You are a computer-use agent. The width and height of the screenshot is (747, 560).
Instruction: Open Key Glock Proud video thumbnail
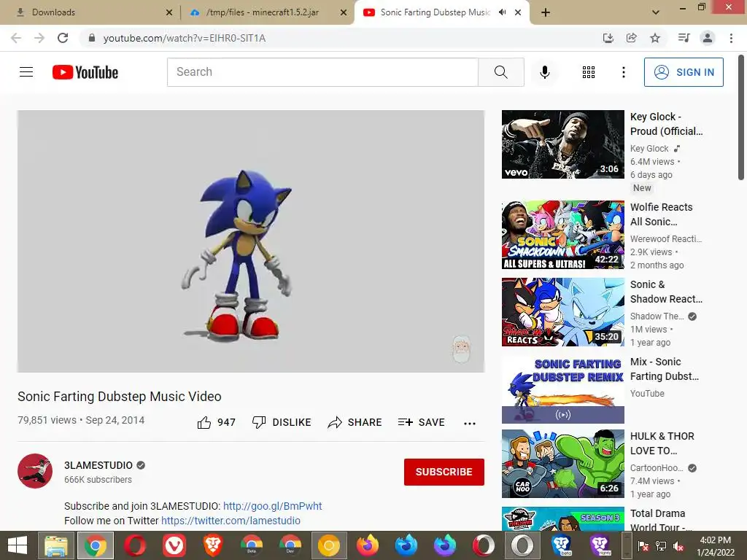(x=562, y=144)
